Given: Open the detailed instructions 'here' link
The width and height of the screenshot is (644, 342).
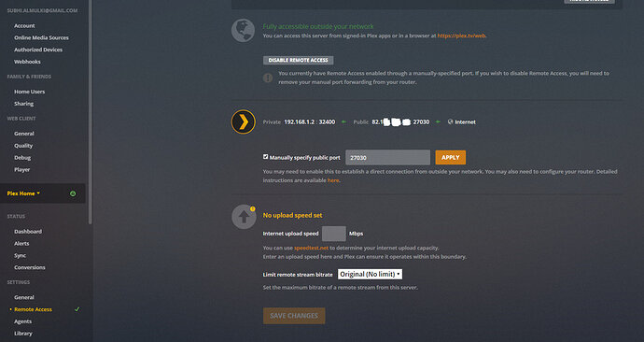Looking at the screenshot, I should [x=333, y=180].
